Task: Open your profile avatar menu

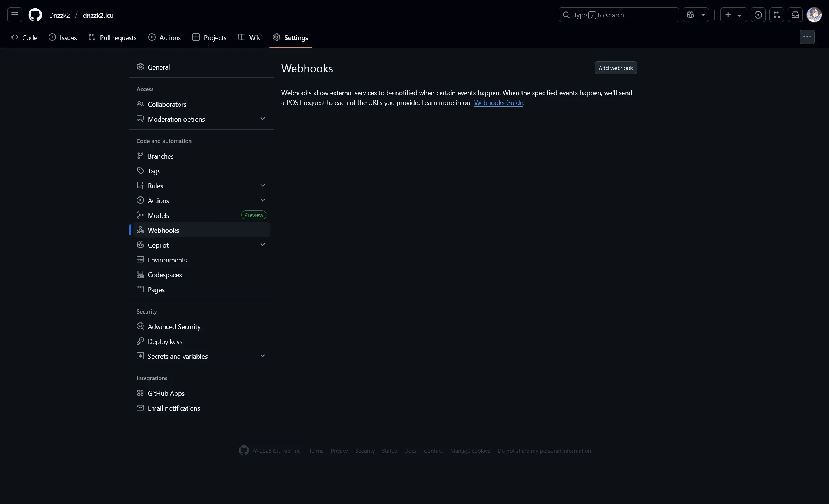Action: point(814,15)
